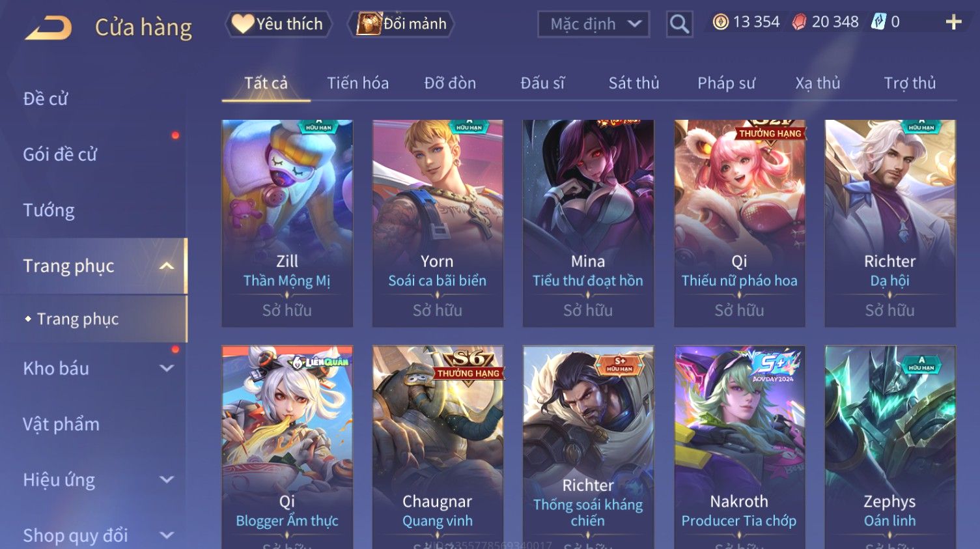Image resolution: width=980 pixels, height=549 pixels.
Task: Tap the gold coin balance icon
Action: point(720,22)
